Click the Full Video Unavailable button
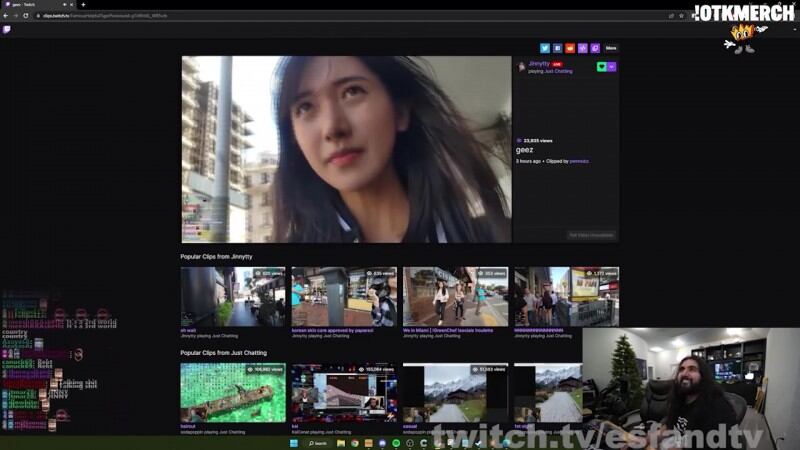800x450 pixels. pyautogui.click(x=591, y=235)
